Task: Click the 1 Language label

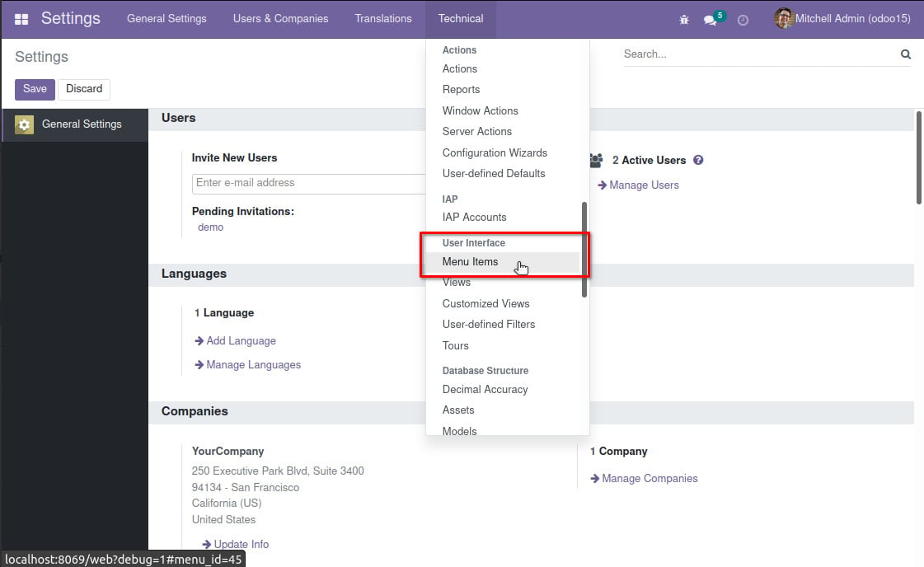Action: 224,313
